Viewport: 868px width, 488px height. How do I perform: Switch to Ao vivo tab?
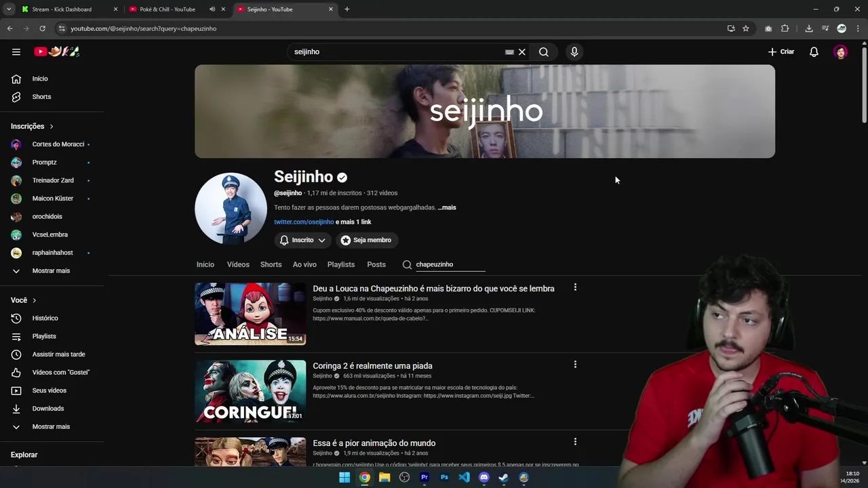pos(304,264)
